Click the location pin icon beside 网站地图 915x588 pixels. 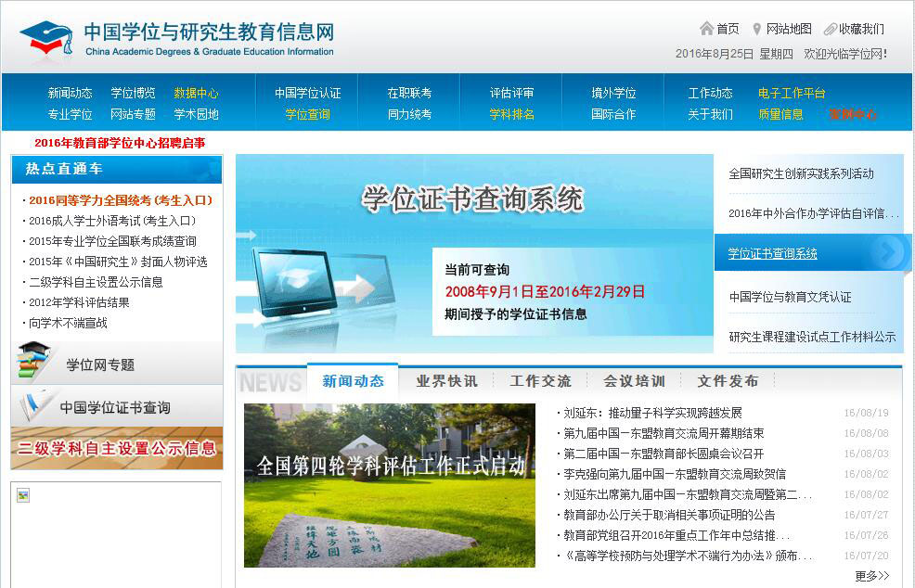click(x=756, y=29)
